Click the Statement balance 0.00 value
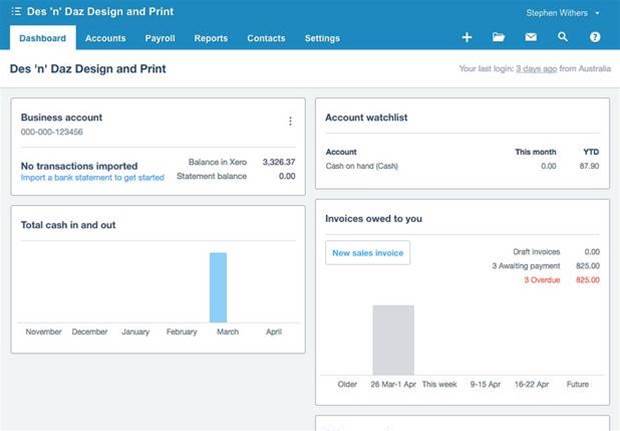Image resolution: width=620 pixels, height=431 pixels. coord(287,176)
